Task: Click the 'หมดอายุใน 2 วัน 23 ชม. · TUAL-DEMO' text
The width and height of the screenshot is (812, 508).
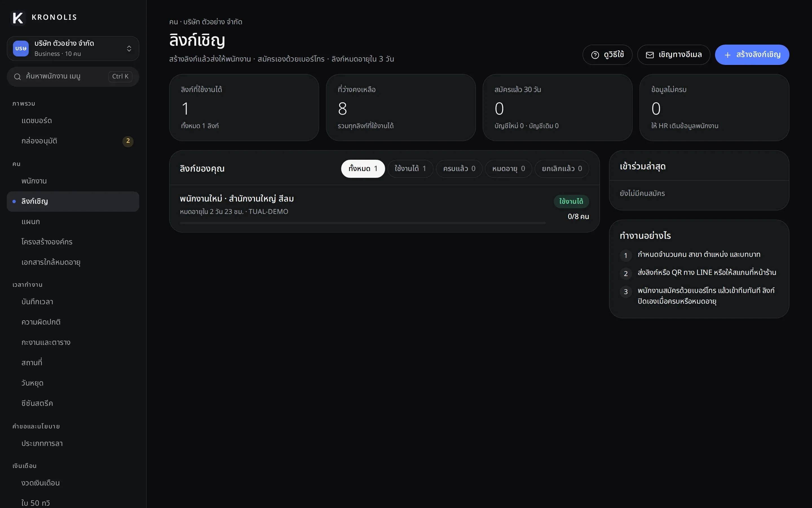Action: pos(234,212)
